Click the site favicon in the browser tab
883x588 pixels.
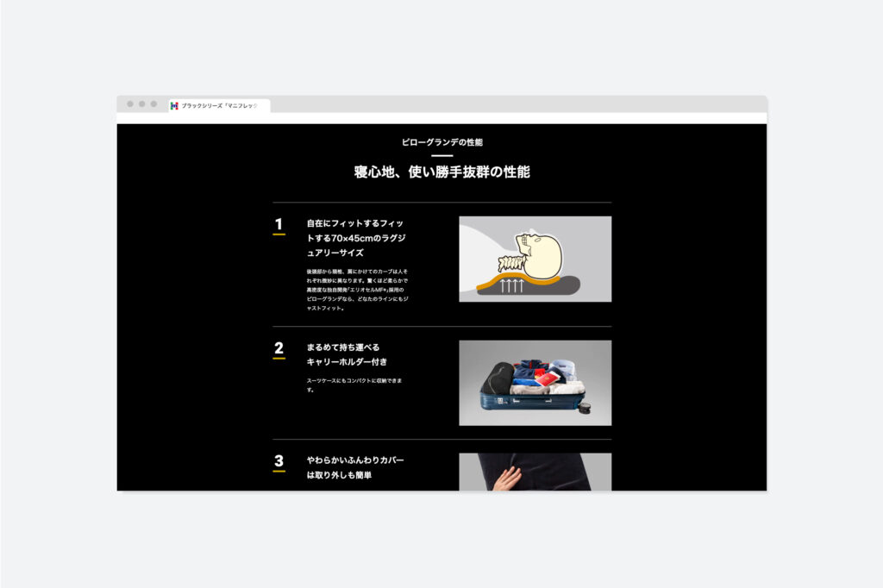(x=174, y=105)
